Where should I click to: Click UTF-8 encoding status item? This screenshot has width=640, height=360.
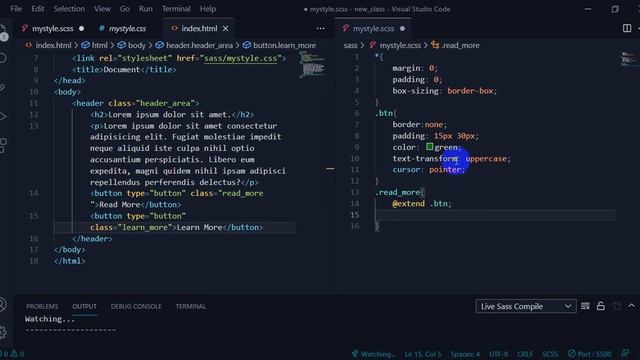[x=498, y=354]
